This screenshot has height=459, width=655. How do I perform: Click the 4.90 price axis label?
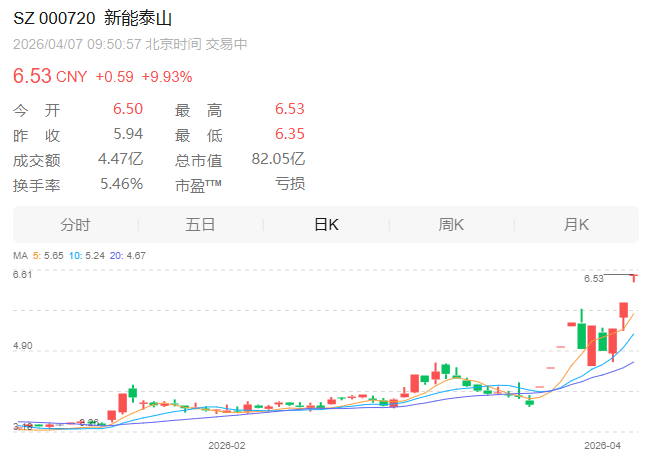[22, 346]
